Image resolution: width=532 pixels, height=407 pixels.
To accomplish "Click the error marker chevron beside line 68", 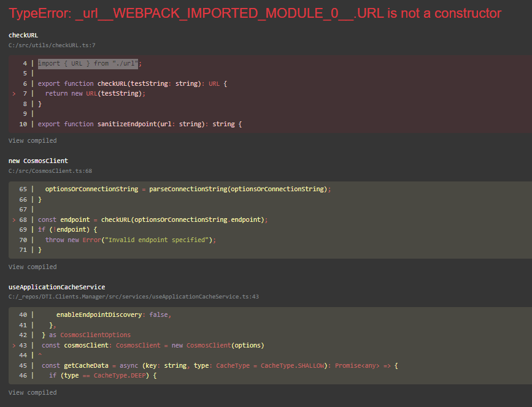I will tap(13, 219).
